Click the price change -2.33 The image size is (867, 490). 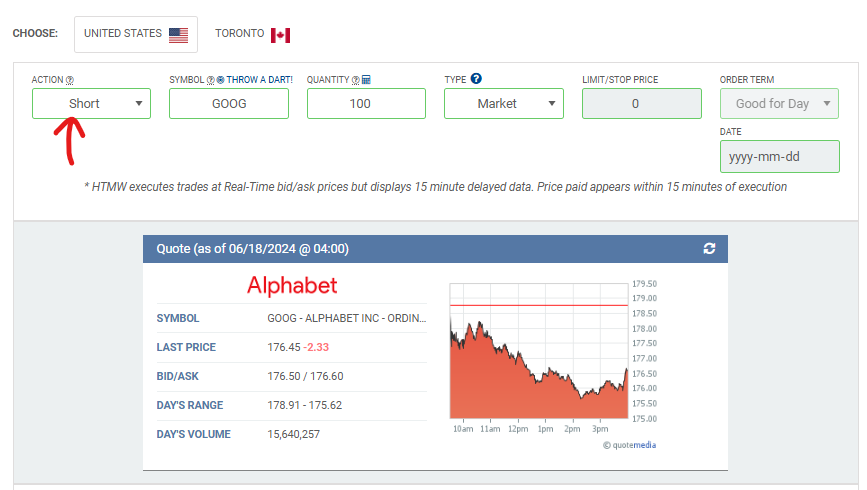pos(316,347)
